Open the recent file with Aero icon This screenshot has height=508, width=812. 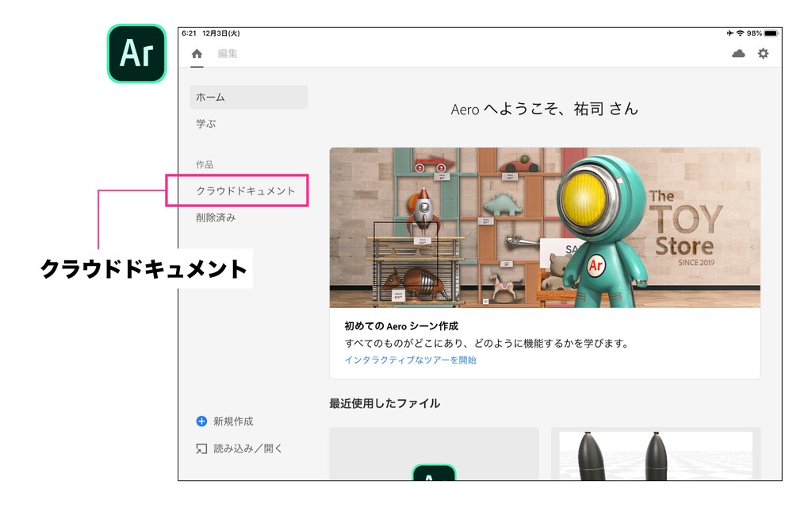[434, 454]
